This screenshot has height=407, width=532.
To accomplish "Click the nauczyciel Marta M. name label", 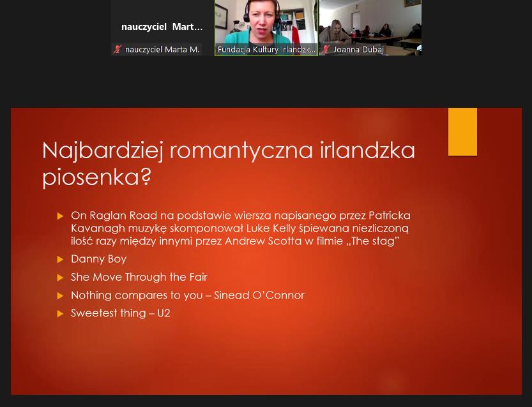I will (162, 49).
